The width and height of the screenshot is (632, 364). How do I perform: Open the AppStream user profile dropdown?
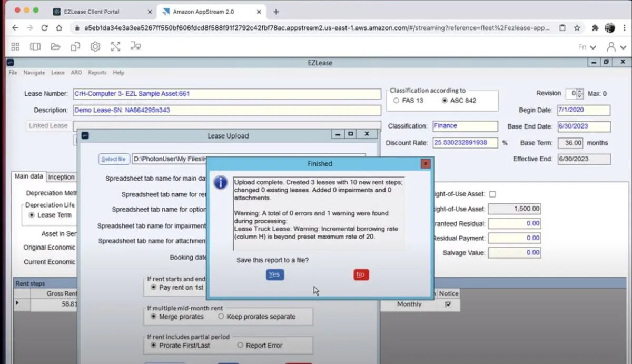point(616,47)
